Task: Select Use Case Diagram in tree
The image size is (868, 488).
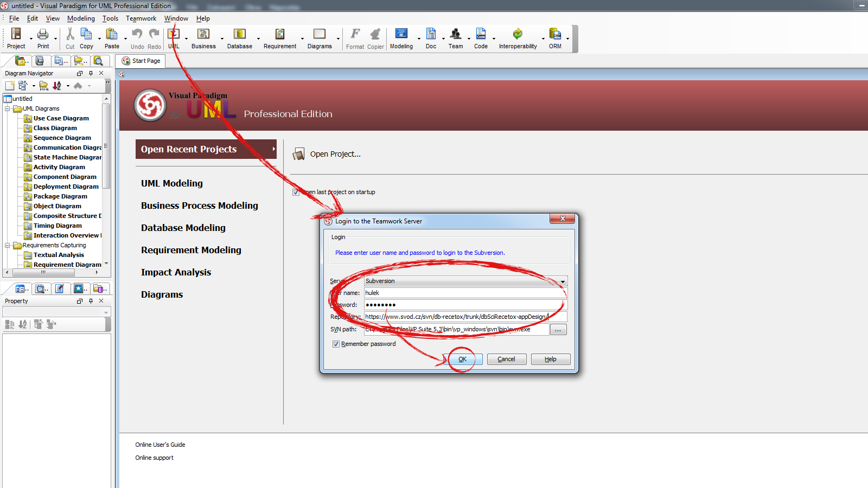Action: click(61, 118)
